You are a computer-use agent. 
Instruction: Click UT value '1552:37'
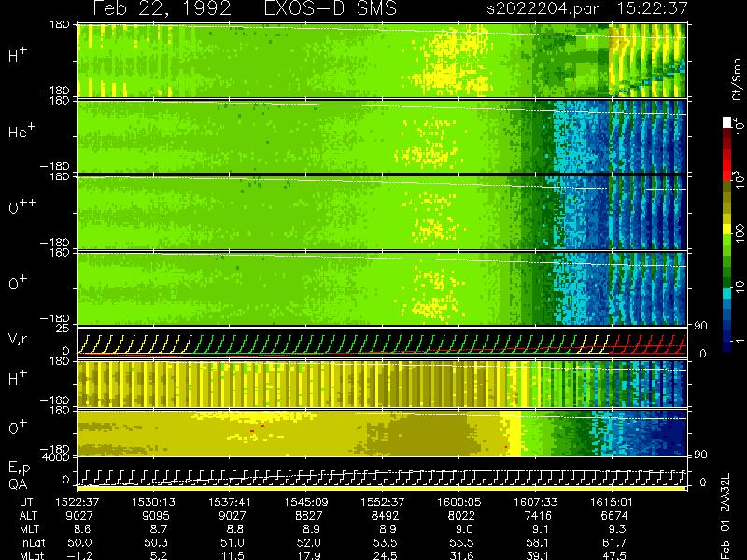[x=382, y=502]
